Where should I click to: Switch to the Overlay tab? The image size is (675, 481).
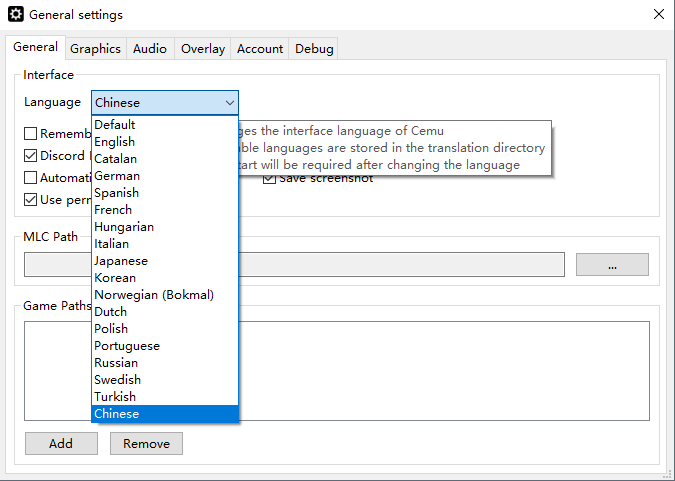203,49
